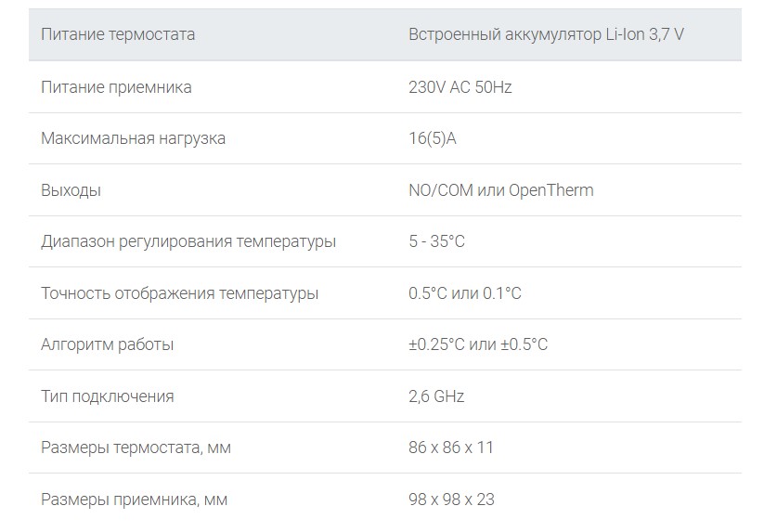This screenshot has width=764, height=532.
Task: Select the "16(5)A" load value
Action: pyautogui.click(x=433, y=138)
